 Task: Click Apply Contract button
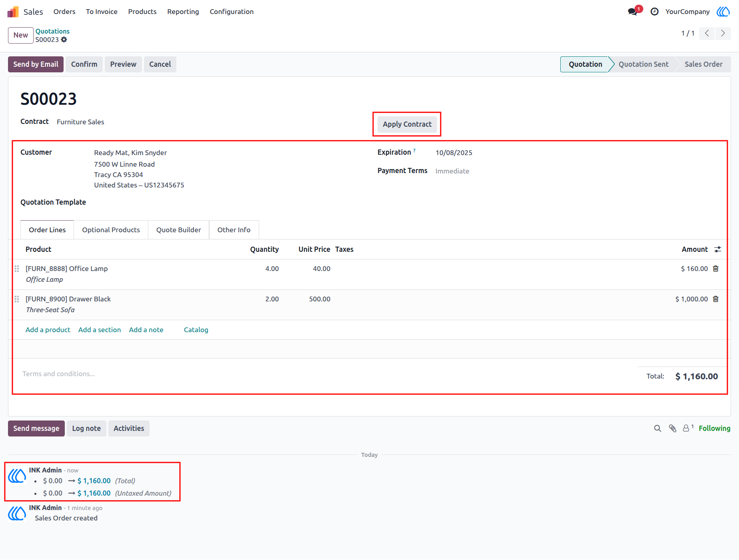pyautogui.click(x=407, y=124)
